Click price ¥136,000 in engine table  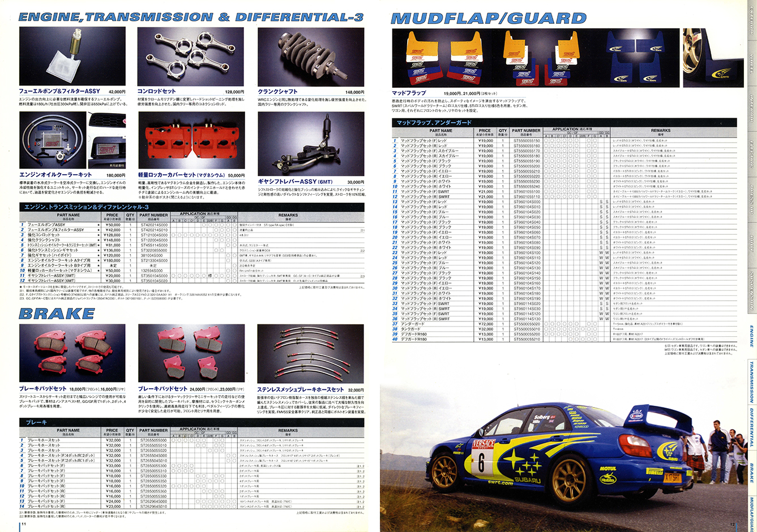[113, 250]
